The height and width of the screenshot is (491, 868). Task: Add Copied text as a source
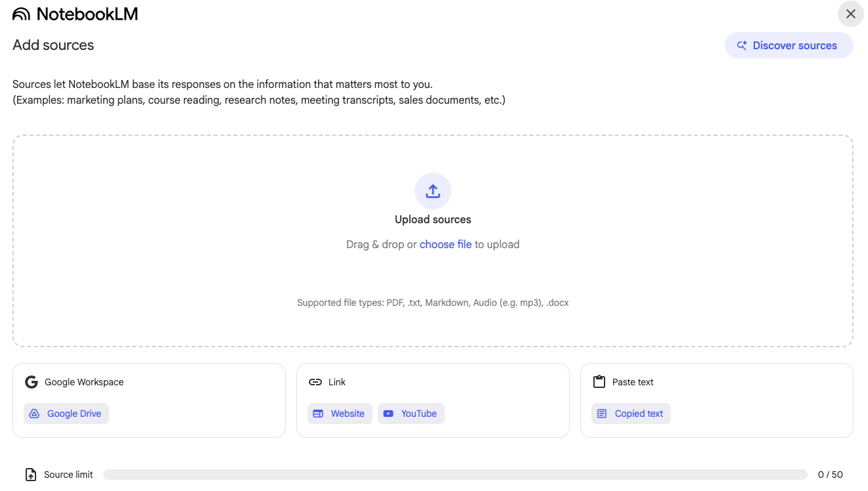631,414
